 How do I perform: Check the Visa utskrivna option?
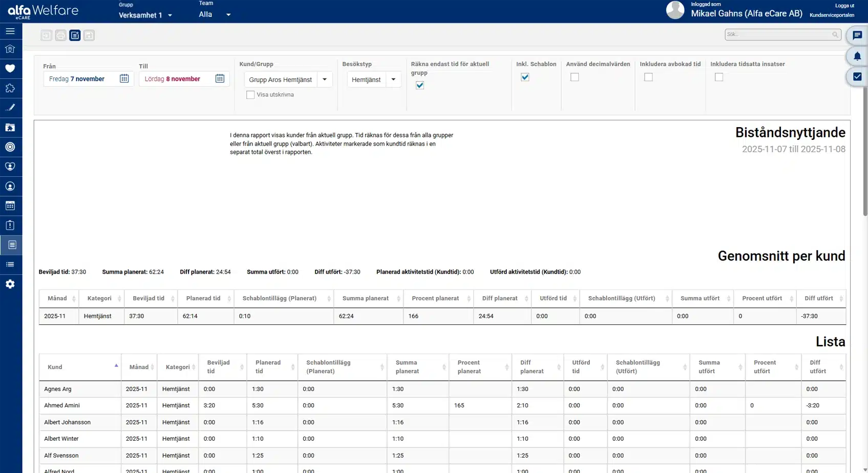click(250, 94)
